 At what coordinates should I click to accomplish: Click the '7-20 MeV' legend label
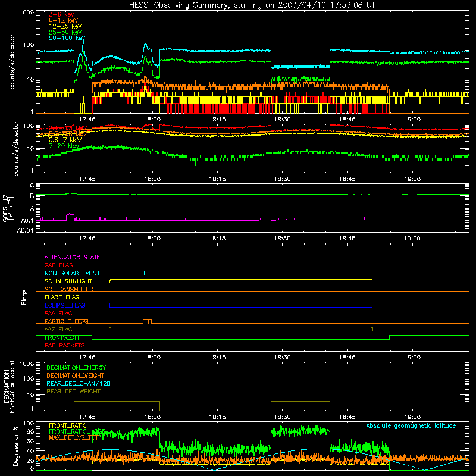(64, 146)
